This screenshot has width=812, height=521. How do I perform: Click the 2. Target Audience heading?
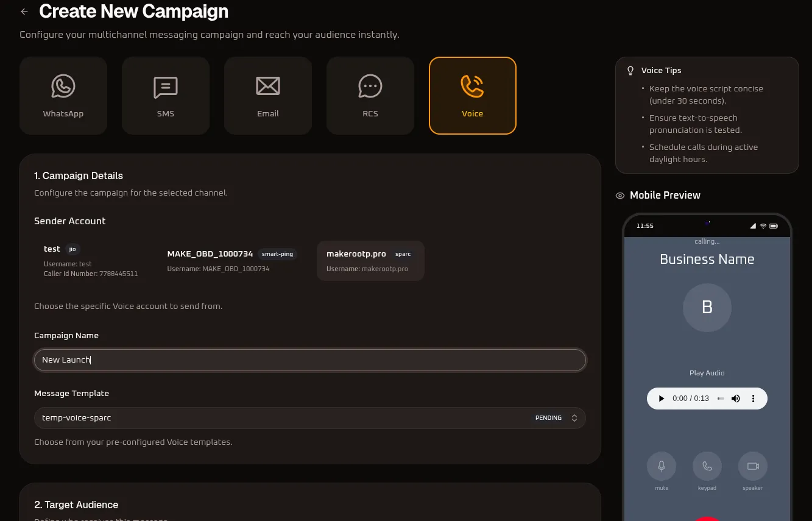pos(76,505)
